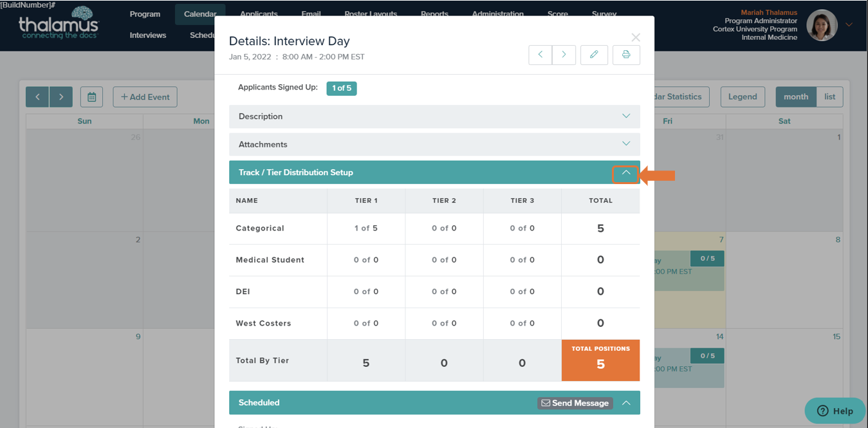Select Interviews in the sub-navigation
The width and height of the screenshot is (868, 428).
point(148,35)
